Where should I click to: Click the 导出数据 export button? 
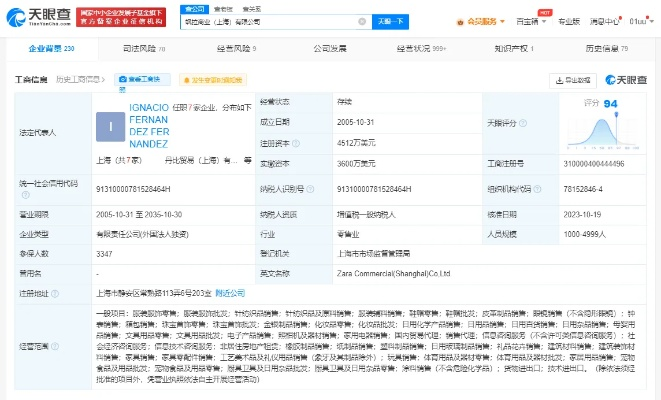(x=572, y=81)
